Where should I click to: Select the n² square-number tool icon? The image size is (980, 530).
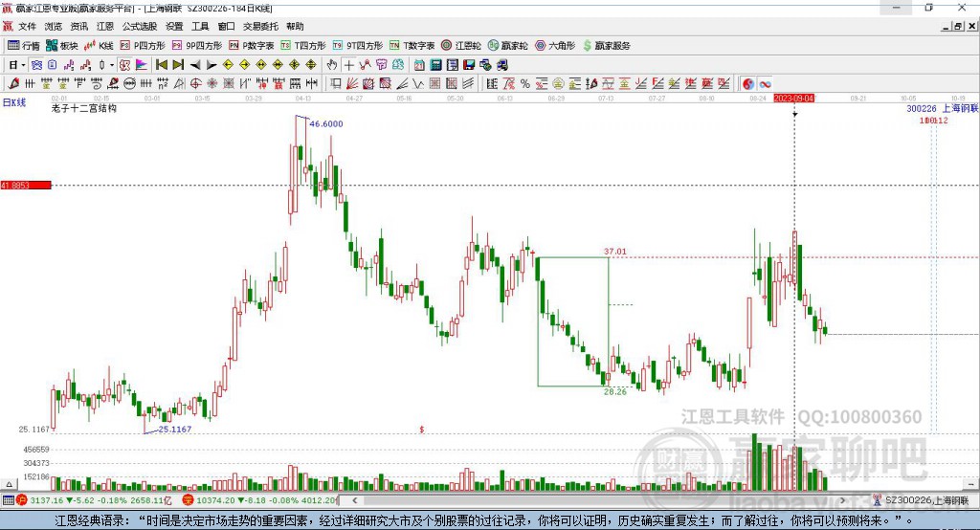pos(163,84)
